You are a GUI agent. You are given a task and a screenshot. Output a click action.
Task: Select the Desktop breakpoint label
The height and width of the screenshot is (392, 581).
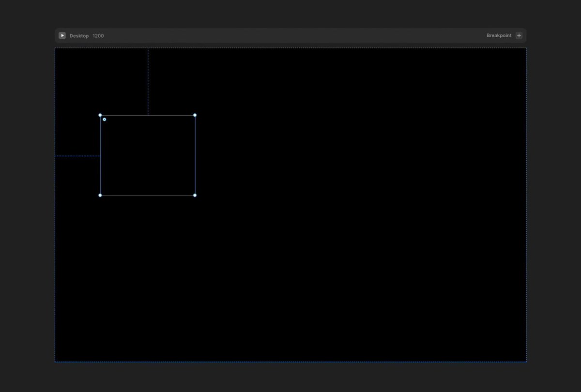[79, 36]
